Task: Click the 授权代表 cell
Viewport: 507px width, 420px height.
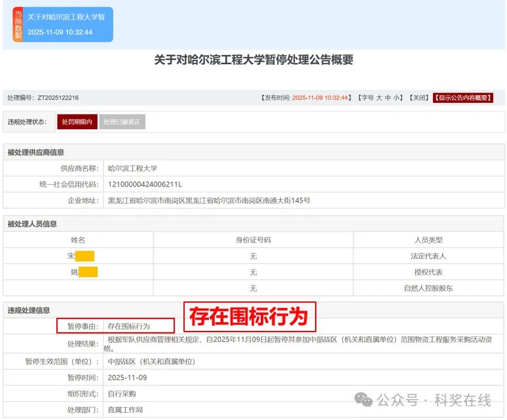Action: click(428, 272)
